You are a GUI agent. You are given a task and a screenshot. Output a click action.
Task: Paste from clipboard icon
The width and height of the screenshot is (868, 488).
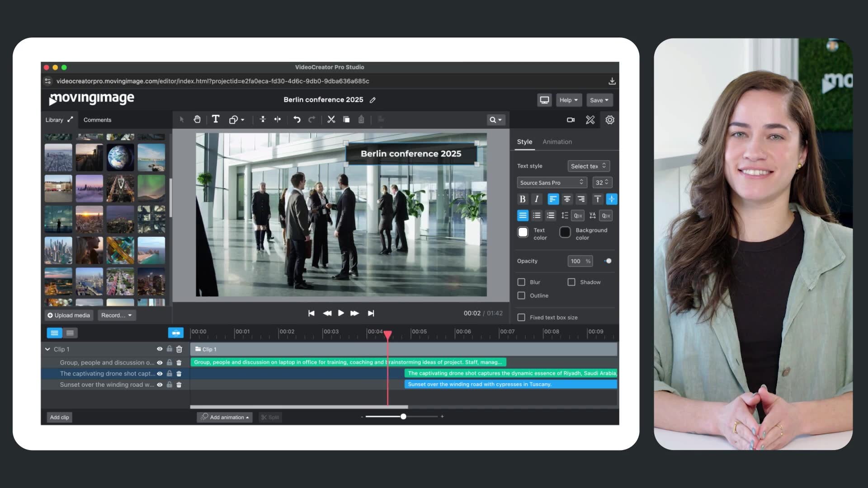[x=361, y=119]
